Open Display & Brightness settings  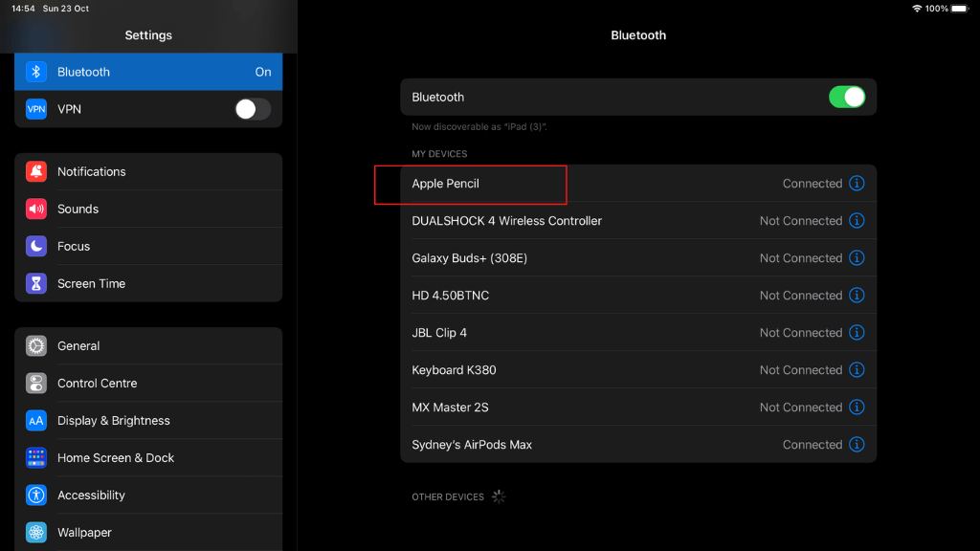coord(148,421)
